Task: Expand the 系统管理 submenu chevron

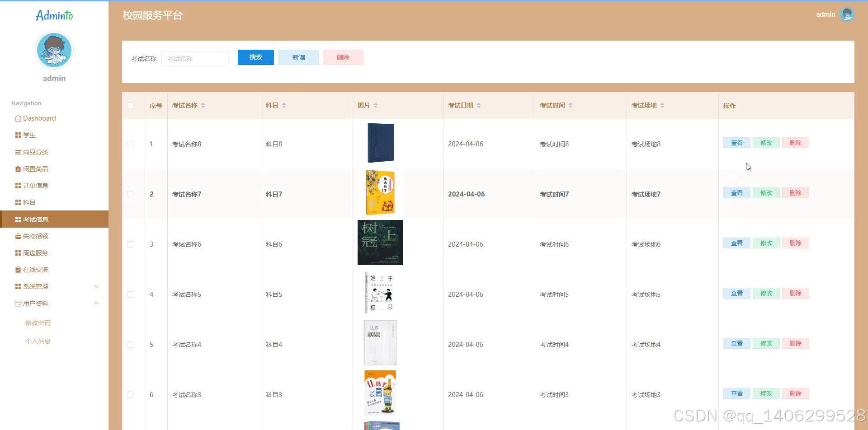Action: click(x=96, y=286)
